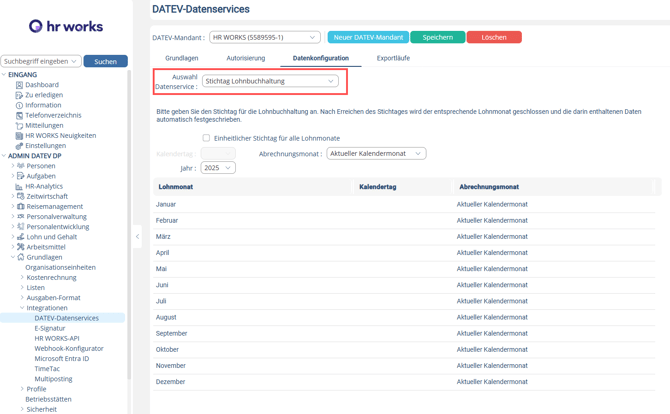
Task: Switch to the Autorisierung tab
Action: point(246,58)
